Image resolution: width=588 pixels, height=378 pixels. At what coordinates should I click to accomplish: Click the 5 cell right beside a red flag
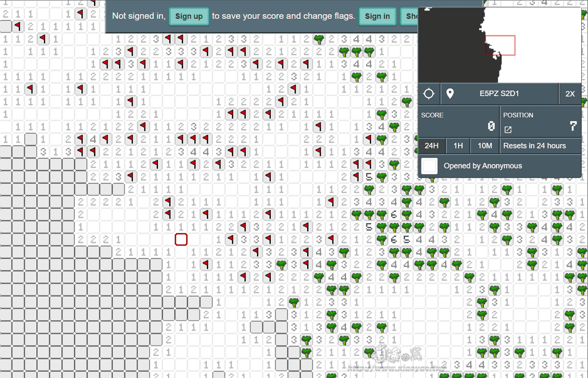tap(369, 176)
